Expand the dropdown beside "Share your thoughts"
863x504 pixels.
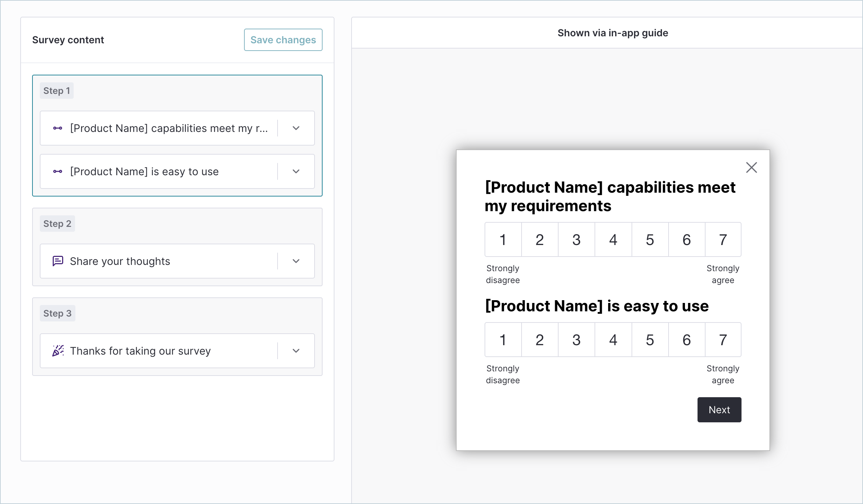click(296, 261)
